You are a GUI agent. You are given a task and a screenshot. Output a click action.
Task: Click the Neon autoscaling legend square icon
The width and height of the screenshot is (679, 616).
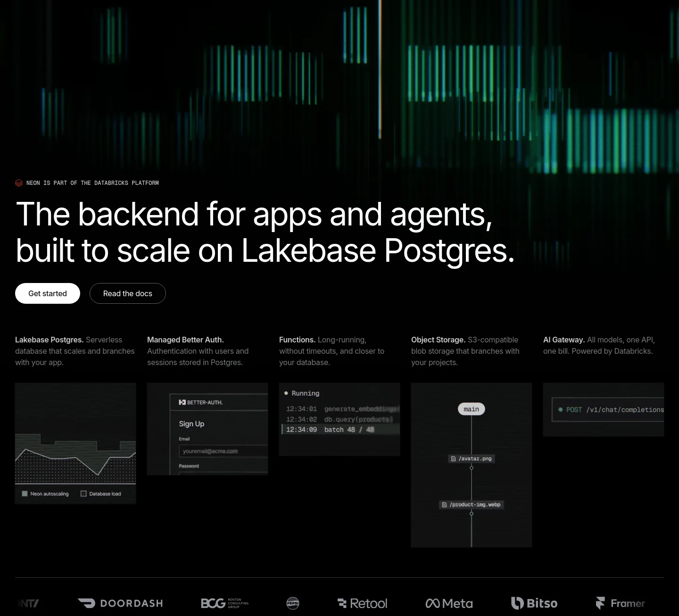pyautogui.click(x=25, y=494)
